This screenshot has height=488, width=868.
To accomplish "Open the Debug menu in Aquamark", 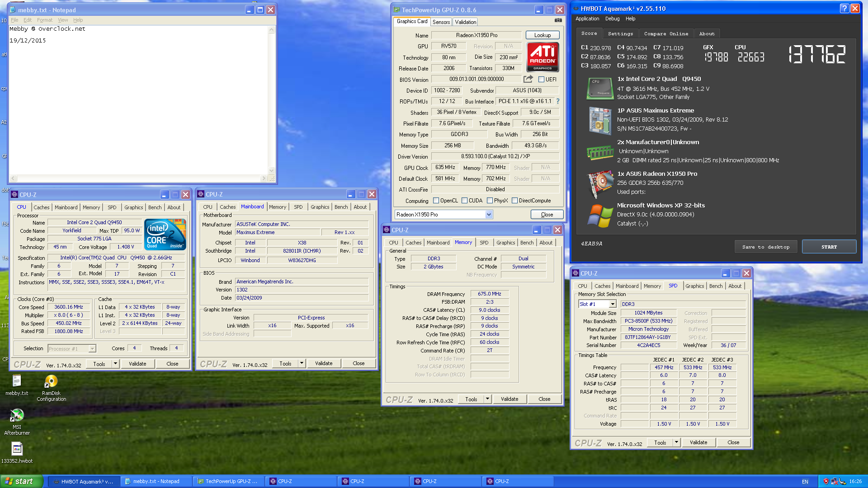I will coord(612,19).
